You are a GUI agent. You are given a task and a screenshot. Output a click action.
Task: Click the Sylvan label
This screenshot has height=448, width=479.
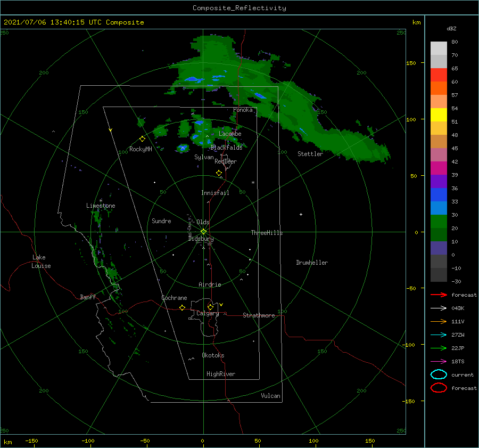(x=204, y=157)
